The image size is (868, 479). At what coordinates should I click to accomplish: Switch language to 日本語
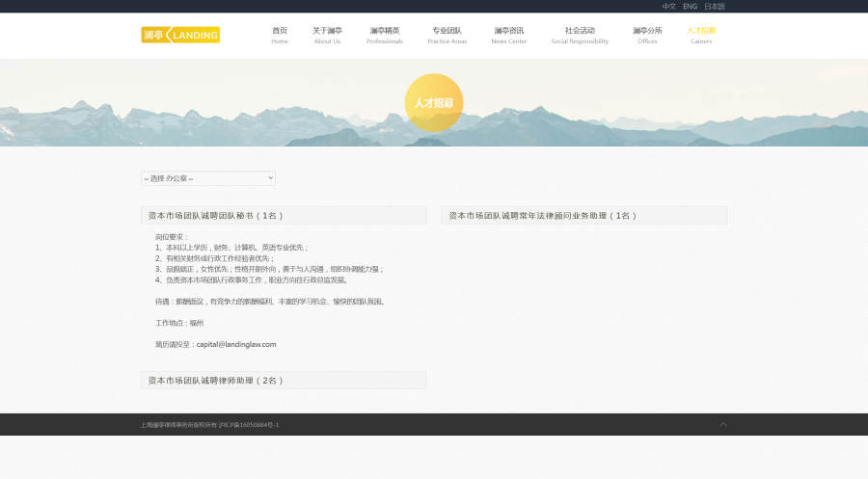(x=714, y=7)
